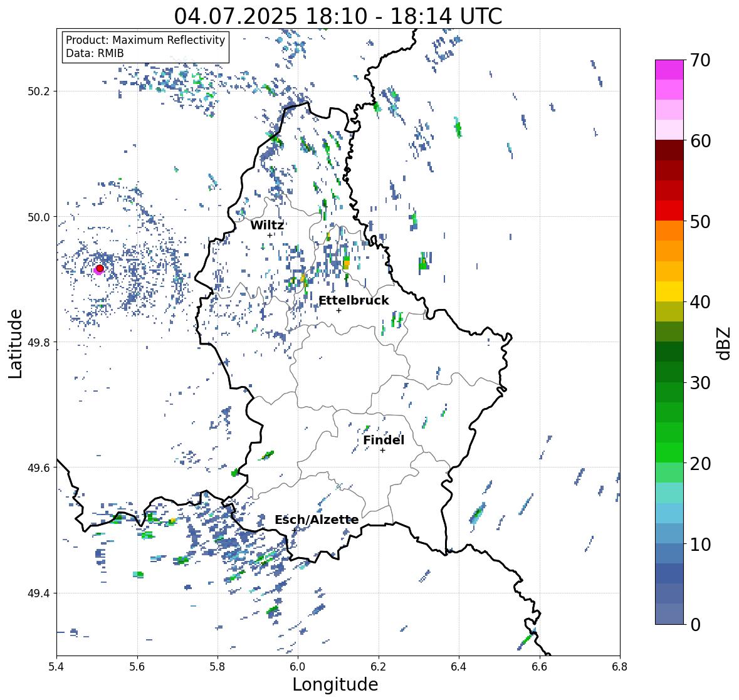Click the longitude tick label 6.8
Screen dimensions: 739x700
pyautogui.click(x=620, y=667)
